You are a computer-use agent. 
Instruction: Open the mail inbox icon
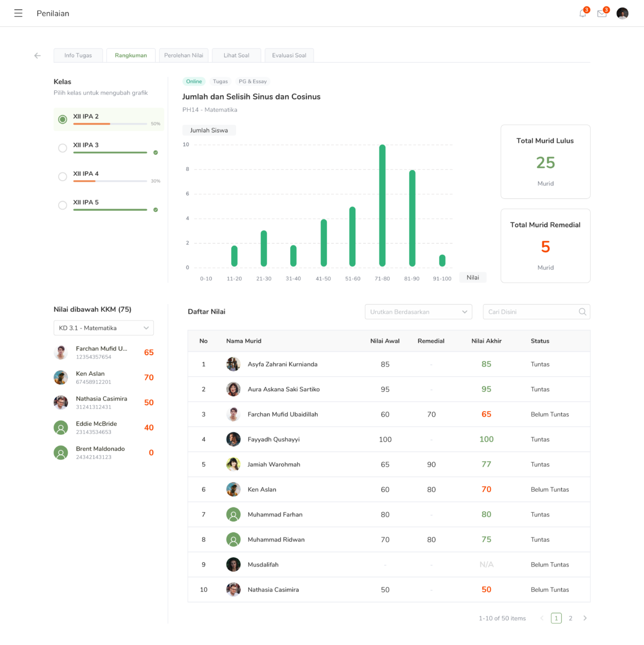(x=602, y=13)
